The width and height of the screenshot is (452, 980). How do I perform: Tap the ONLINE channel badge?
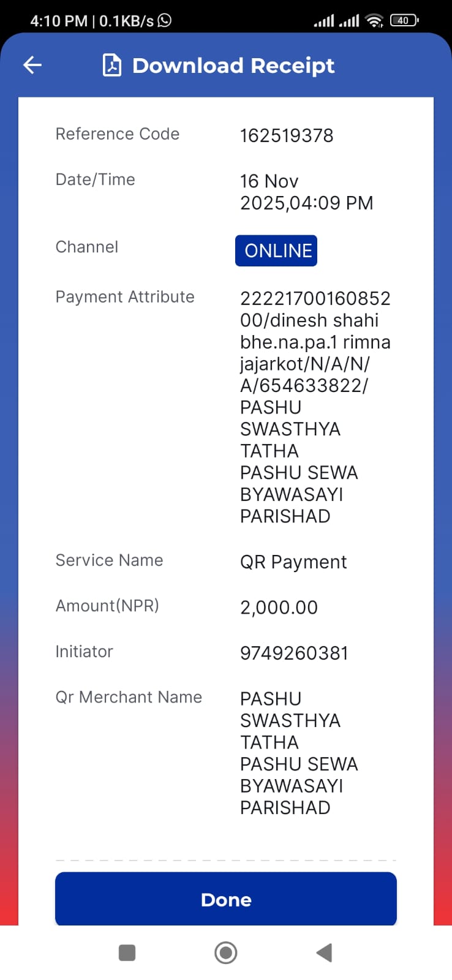(x=276, y=251)
